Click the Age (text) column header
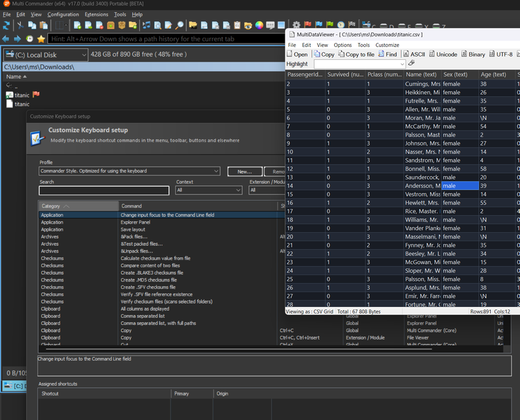This screenshot has height=420, width=520. pos(496,75)
